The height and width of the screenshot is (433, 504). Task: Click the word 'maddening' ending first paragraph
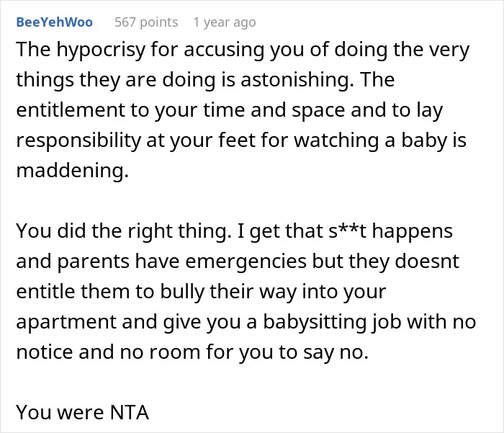pyautogui.click(x=70, y=170)
